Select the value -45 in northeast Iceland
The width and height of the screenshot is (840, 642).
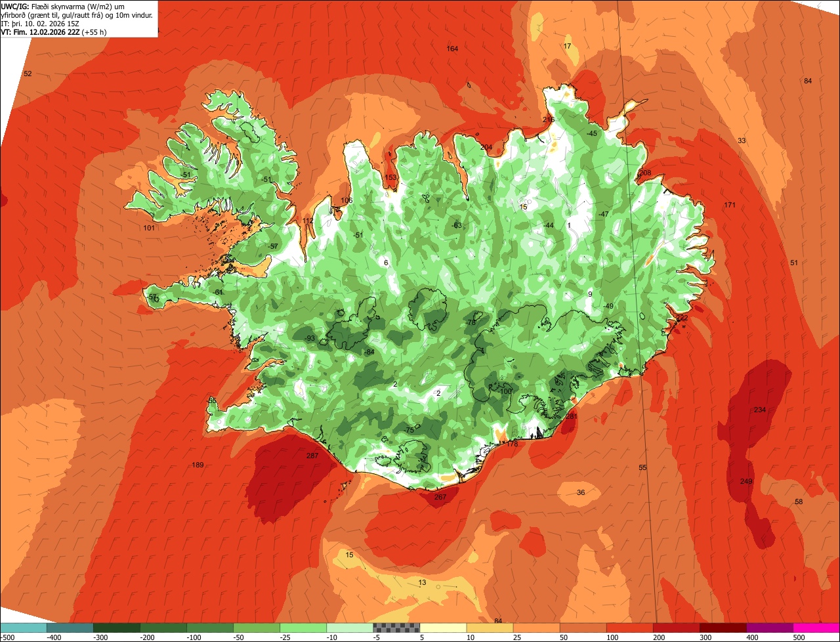click(x=591, y=133)
